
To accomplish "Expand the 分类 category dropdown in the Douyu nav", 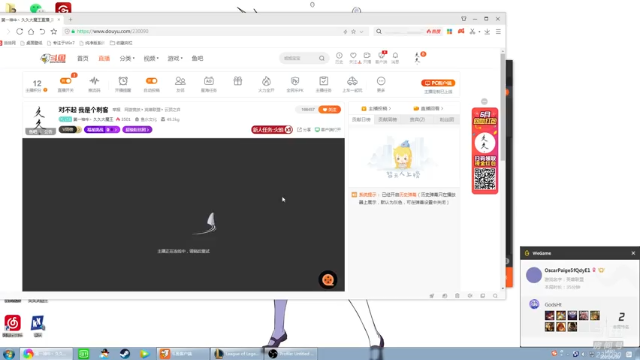I will click(127, 58).
